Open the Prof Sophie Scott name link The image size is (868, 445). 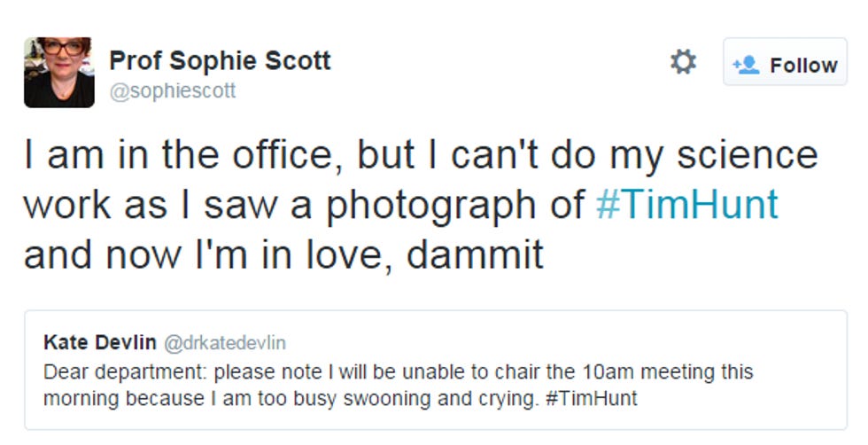click(220, 60)
